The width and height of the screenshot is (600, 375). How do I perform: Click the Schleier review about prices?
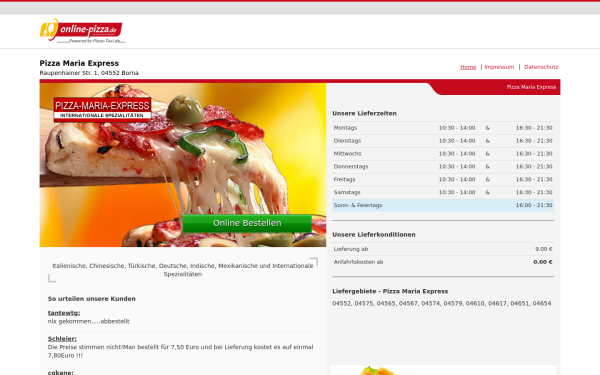pos(180,351)
